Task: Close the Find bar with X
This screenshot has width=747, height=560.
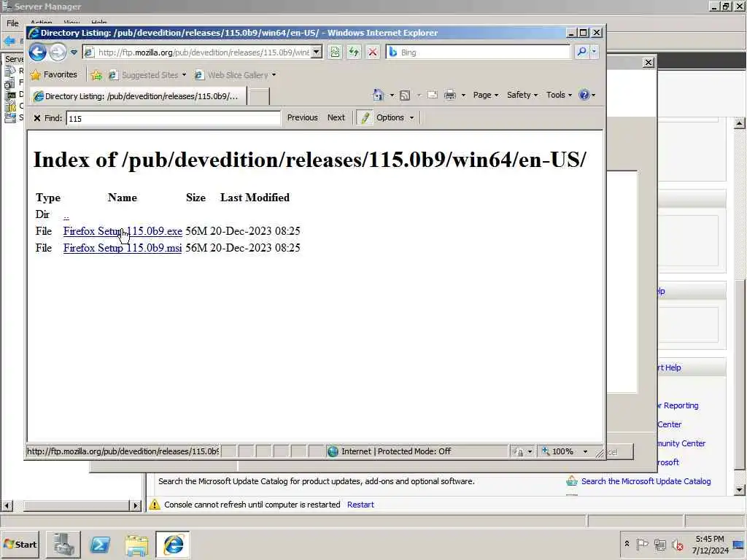Action: click(36, 118)
